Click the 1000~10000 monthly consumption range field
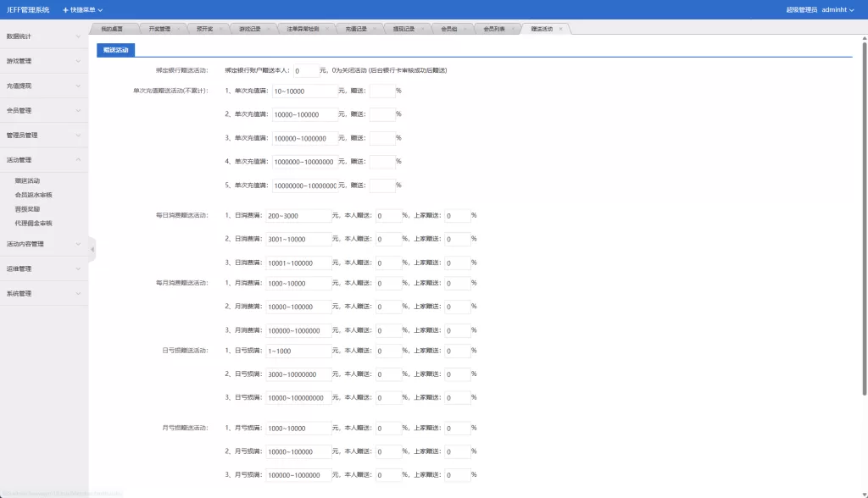 (x=298, y=284)
